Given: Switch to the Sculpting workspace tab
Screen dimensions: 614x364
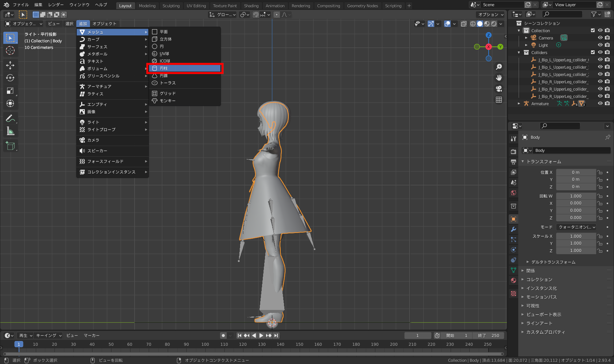Looking at the screenshot, I should 171,6.
